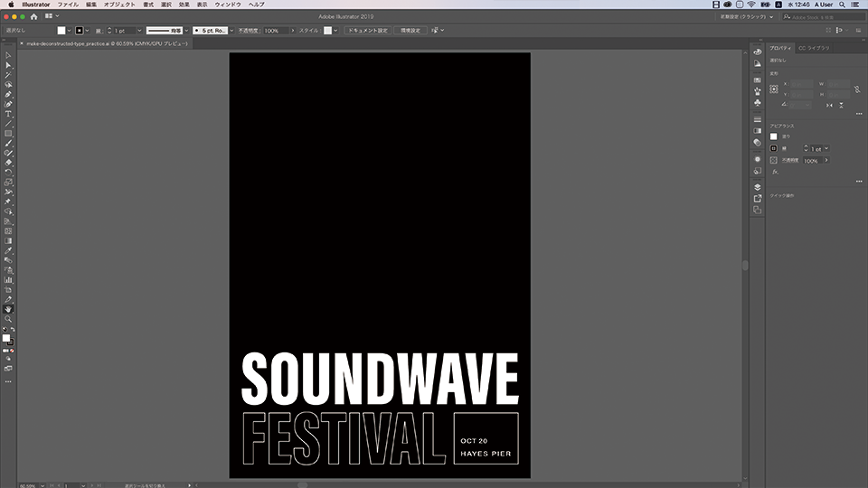Select the Hand tool

pos(8,309)
